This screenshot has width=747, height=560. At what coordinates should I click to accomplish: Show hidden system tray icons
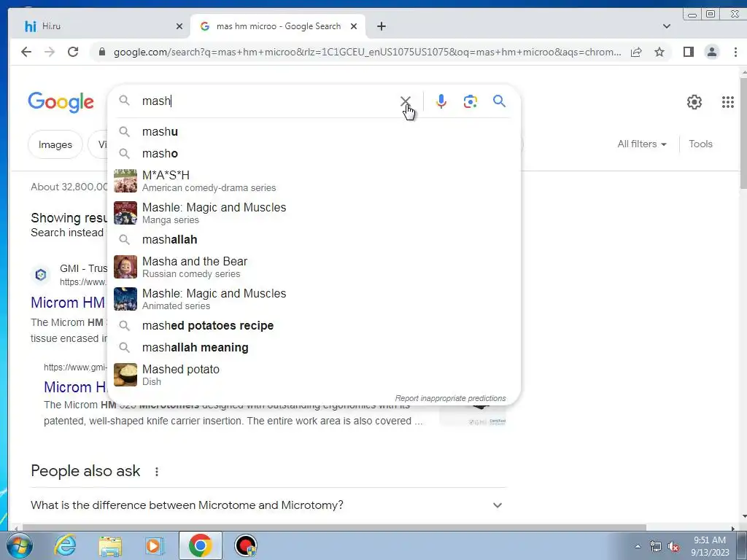pyautogui.click(x=638, y=546)
